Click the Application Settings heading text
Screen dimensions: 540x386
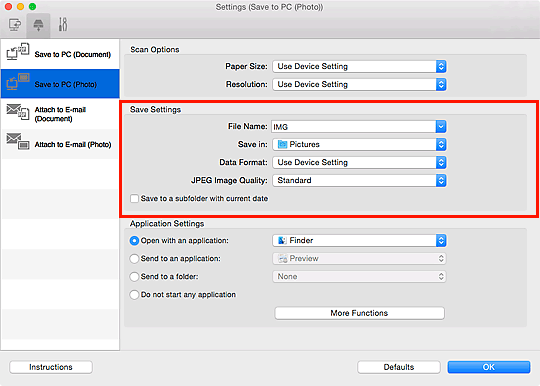(x=167, y=224)
